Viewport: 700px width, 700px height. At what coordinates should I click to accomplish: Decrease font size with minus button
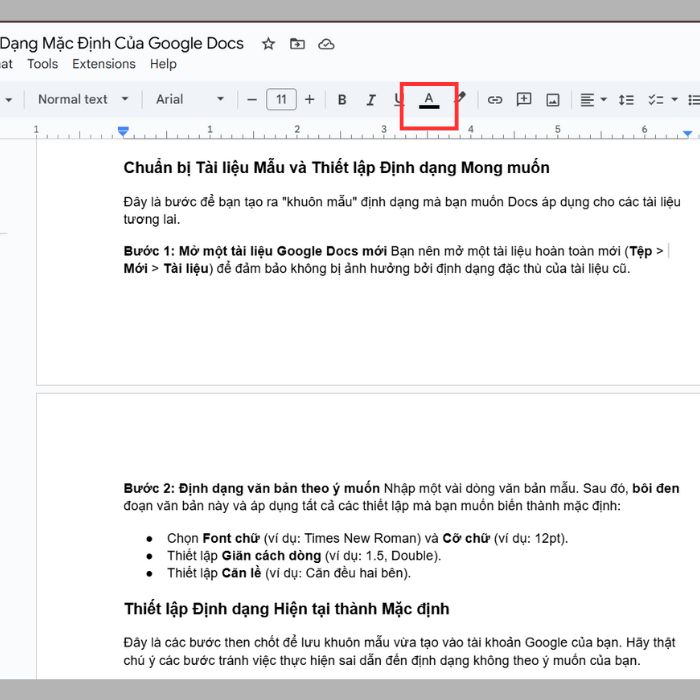click(252, 100)
